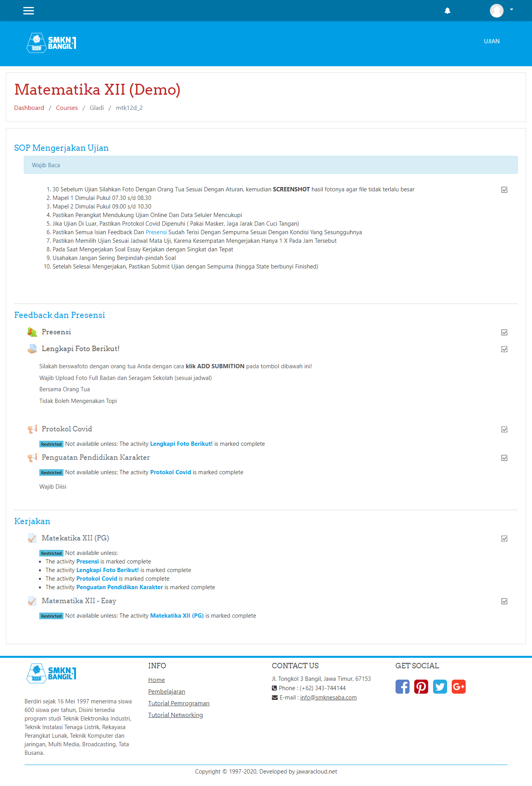Click the Presensi activity icon
The height and width of the screenshot is (786, 532).
pyautogui.click(x=32, y=332)
